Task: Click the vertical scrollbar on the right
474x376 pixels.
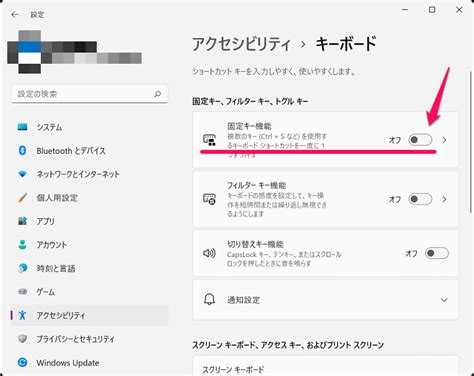Action: click(x=471, y=142)
